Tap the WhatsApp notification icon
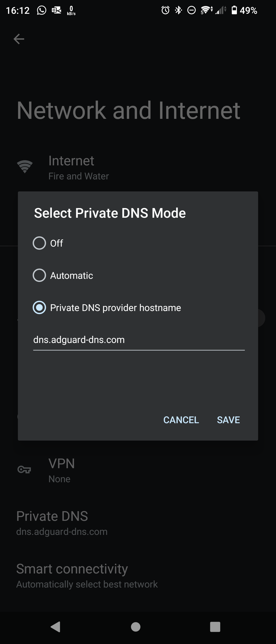 coord(42,10)
